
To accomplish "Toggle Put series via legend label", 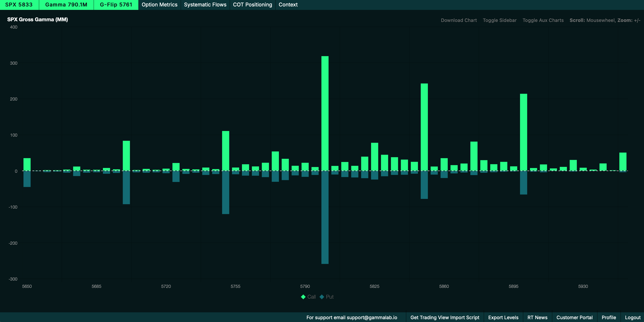I will [x=329, y=297].
